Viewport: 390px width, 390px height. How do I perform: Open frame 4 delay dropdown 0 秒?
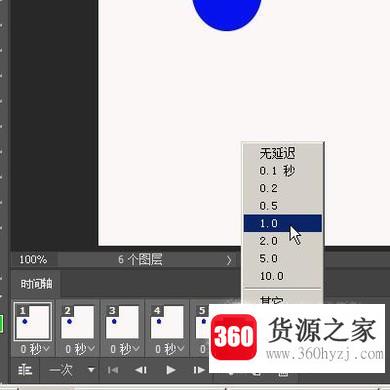click(x=169, y=349)
